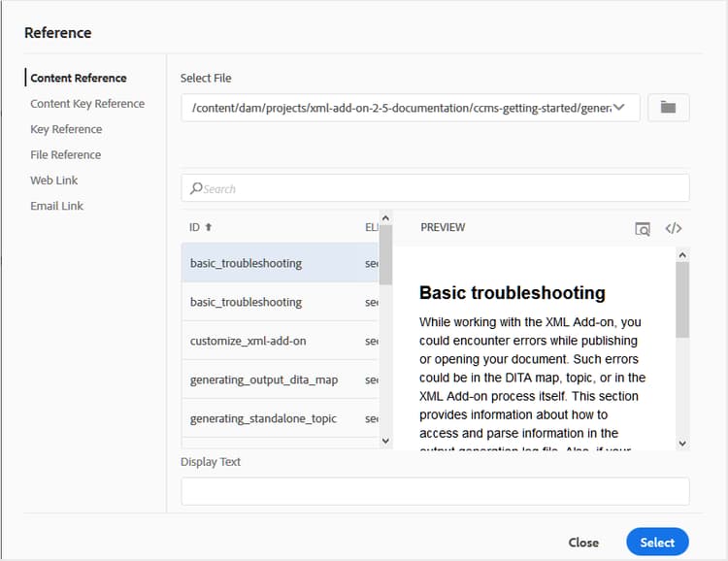728x561 pixels.
Task: Click the search magnifier icon
Action: (196, 188)
